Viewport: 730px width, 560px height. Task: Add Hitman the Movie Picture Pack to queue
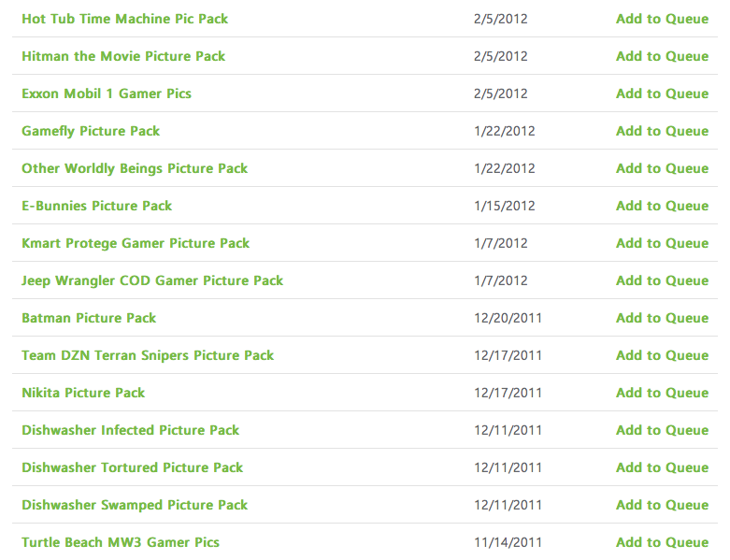coord(662,56)
